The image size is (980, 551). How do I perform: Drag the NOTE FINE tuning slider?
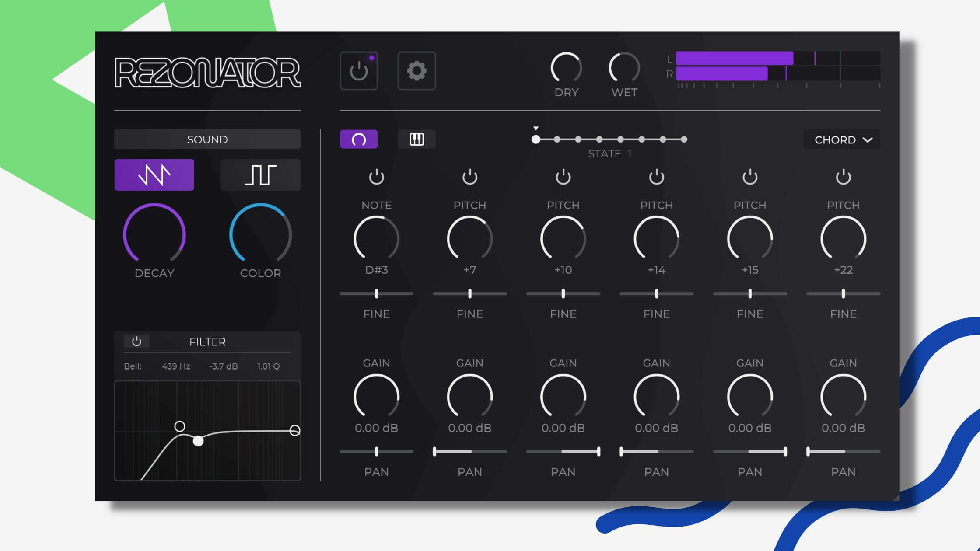point(376,293)
